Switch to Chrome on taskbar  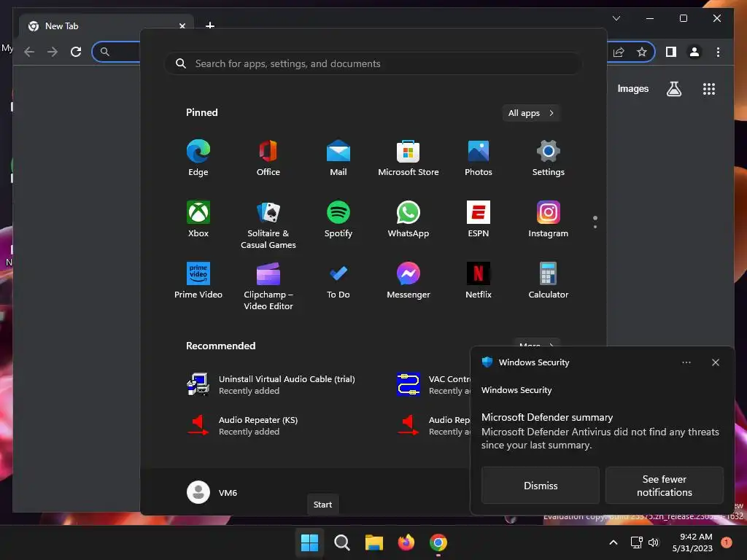438,542
